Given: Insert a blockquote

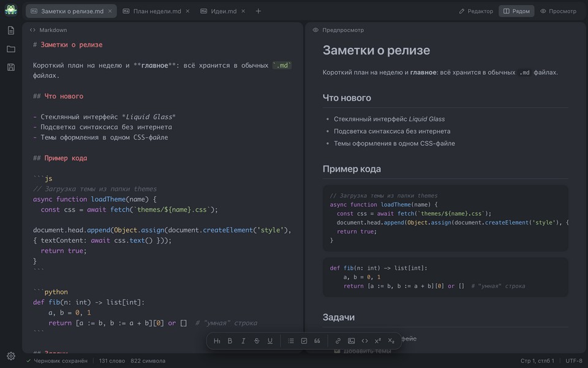Looking at the screenshot, I should pyautogui.click(x=317, y=341).
